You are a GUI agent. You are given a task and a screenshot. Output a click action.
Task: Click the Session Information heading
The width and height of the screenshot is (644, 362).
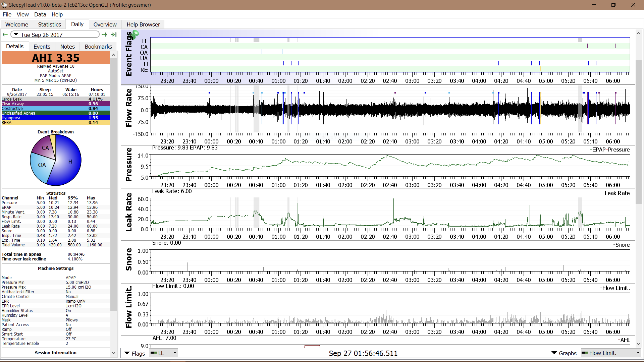pos(56,353)
